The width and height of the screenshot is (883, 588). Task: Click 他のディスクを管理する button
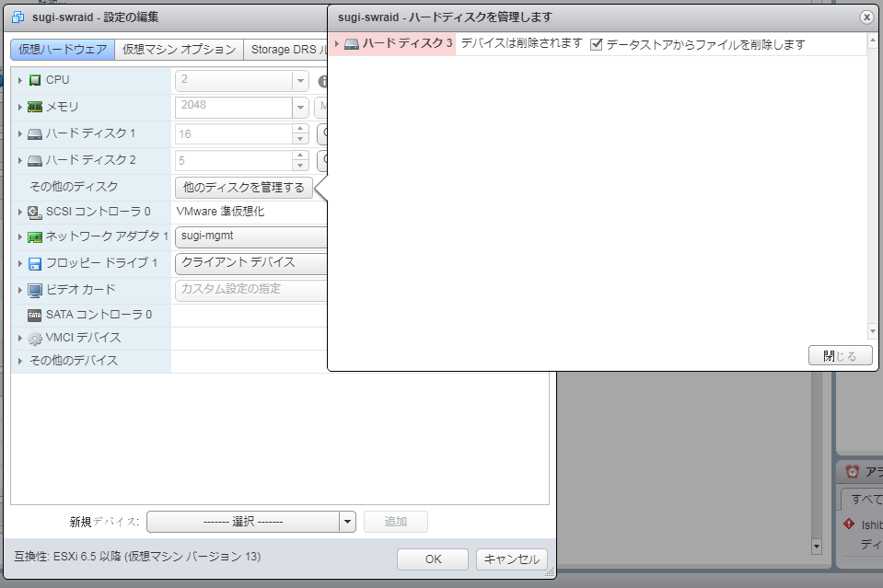(x=244, y=188)
